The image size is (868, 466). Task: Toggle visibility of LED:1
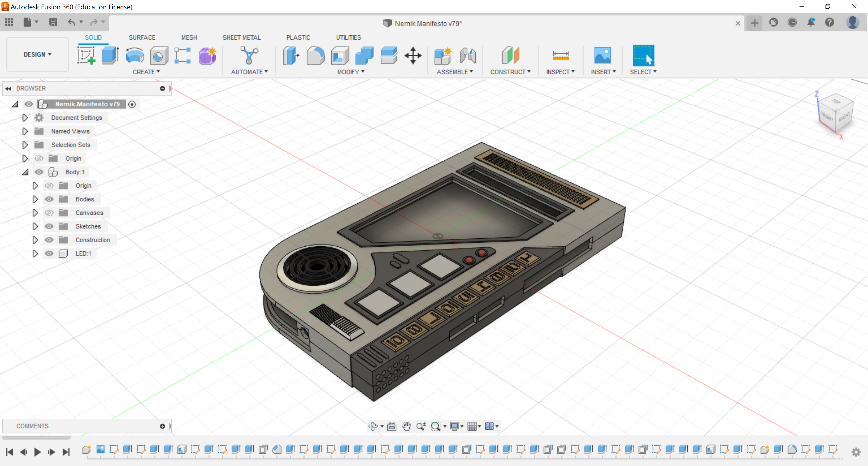(49, 254)
